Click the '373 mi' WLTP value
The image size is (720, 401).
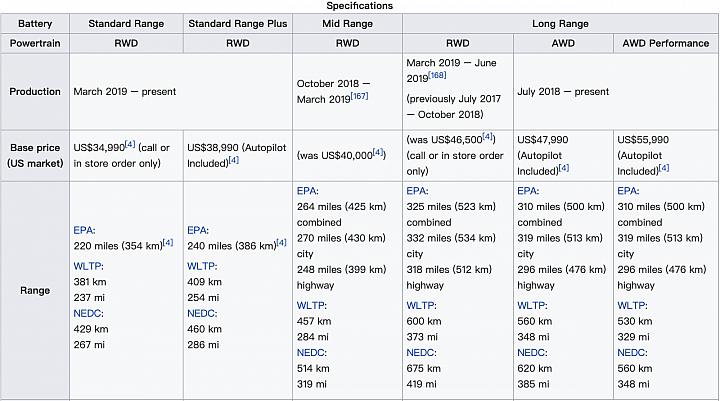(x=422, y=337)
